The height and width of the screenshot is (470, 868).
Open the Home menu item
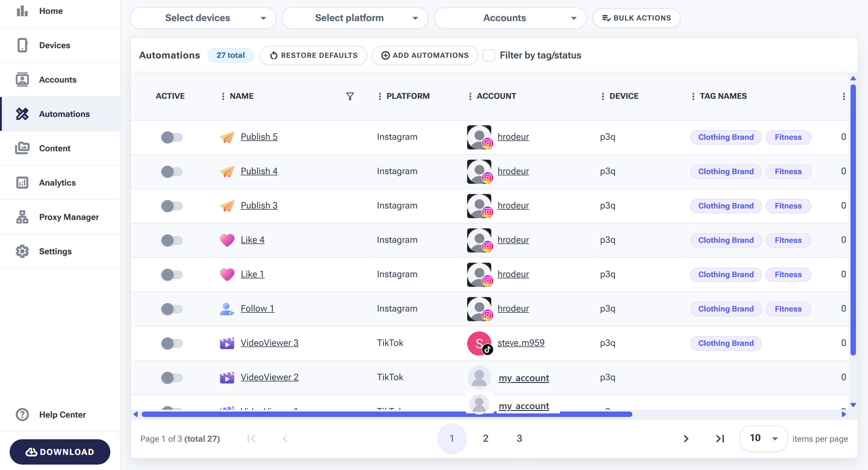click(60, 11)
